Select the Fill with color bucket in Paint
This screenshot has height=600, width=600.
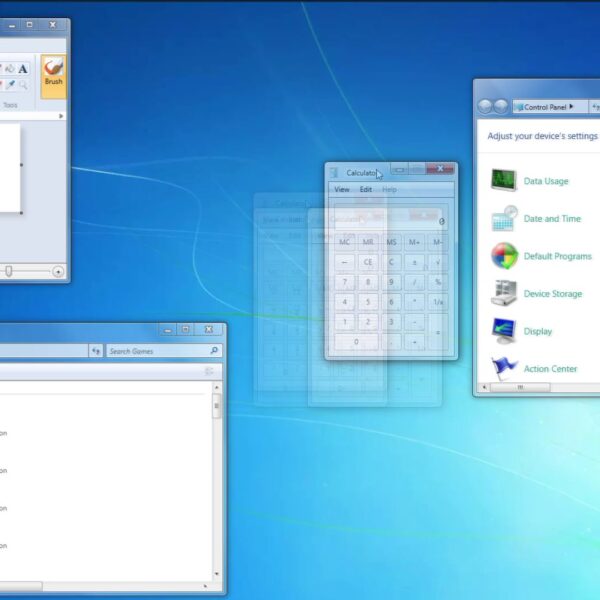tap(10, 69)
